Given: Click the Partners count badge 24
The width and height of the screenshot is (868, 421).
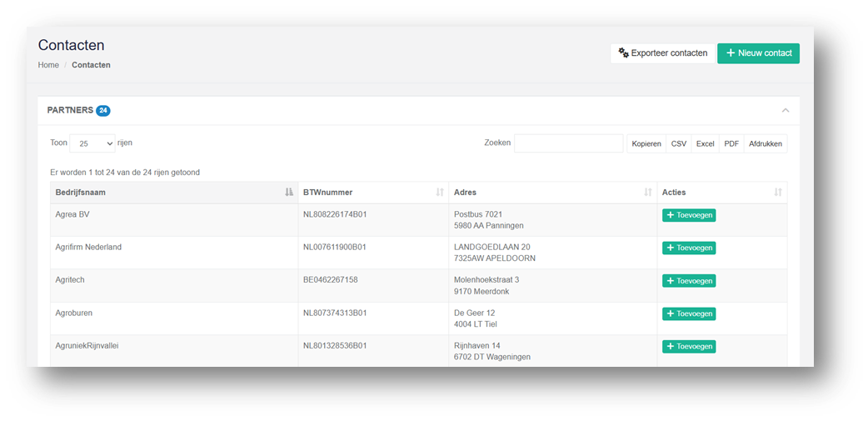Looking at the screenshot, I should point(103,110).
